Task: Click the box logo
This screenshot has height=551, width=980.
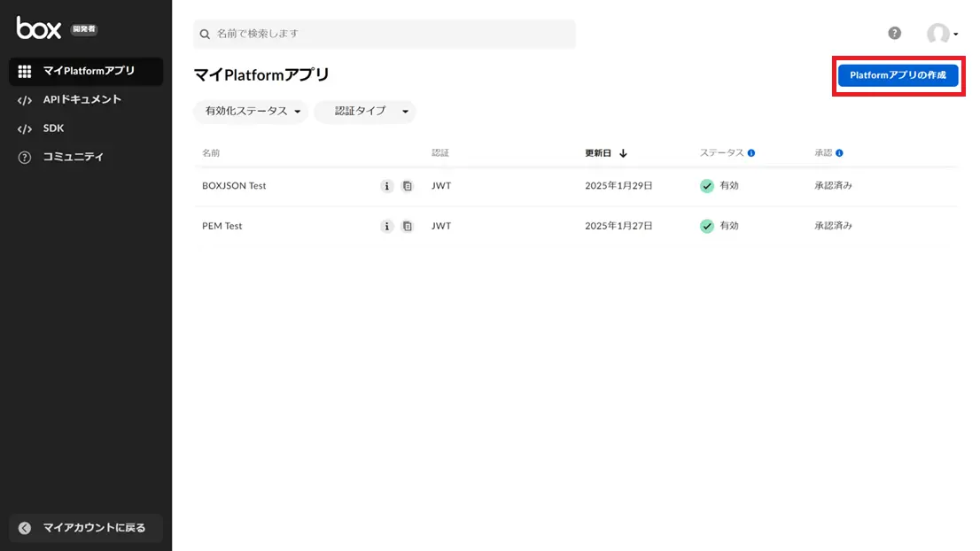Action: (x=39, y=28)
